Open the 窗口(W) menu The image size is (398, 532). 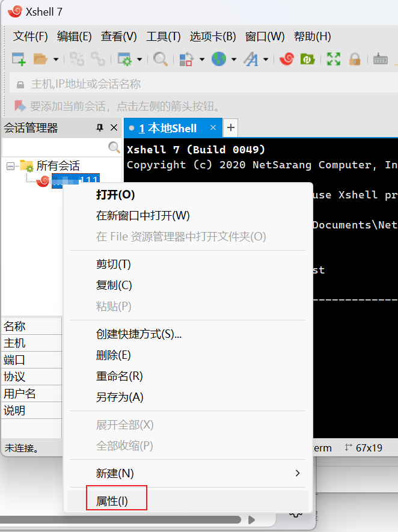265,36
